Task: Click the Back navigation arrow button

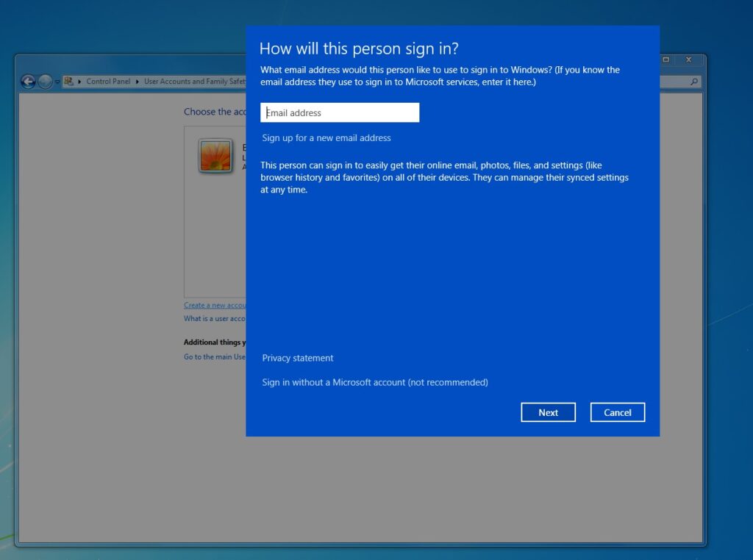Action: point(29,82)
